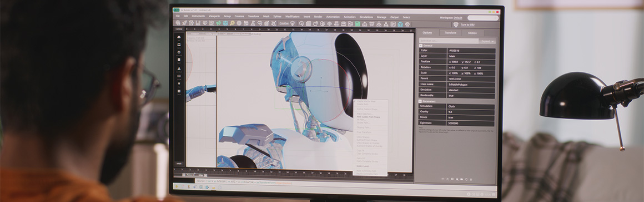Collapse the General section toggle
This screenshot has height=202, width=644.
[421, 46]
